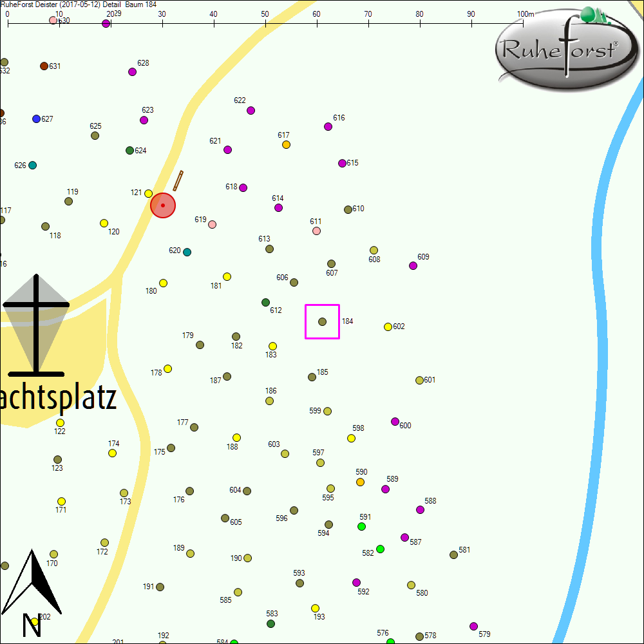The image size is (644, 644).
Task: Click the magenta tree marker 628
Action: [132, 72]
